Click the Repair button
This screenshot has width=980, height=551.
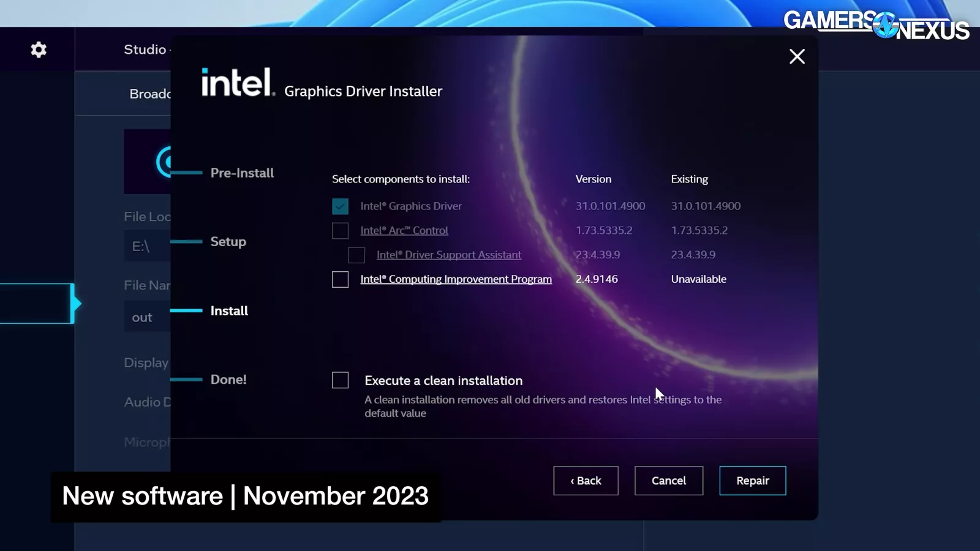pyautogui.click(x=752, y=481)
